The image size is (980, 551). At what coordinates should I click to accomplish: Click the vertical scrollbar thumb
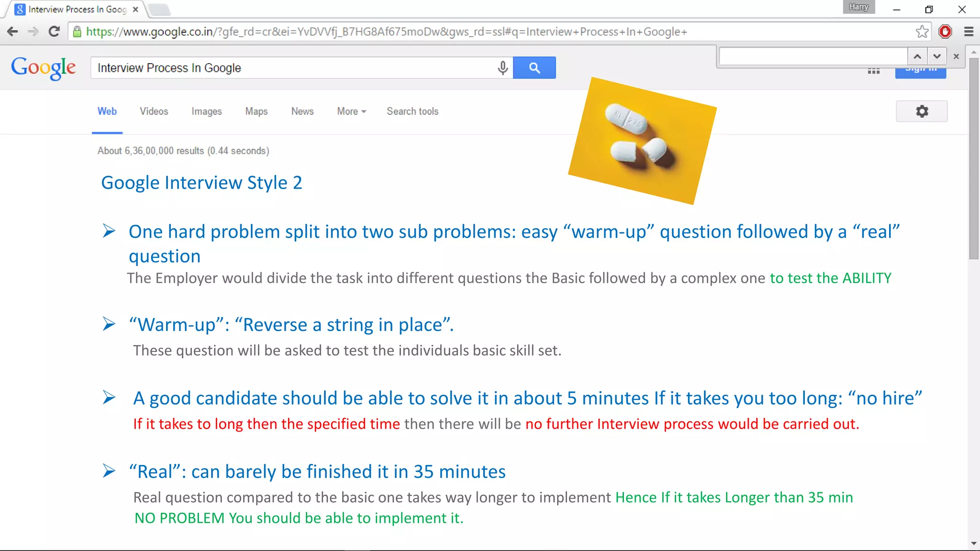(974, 158)
